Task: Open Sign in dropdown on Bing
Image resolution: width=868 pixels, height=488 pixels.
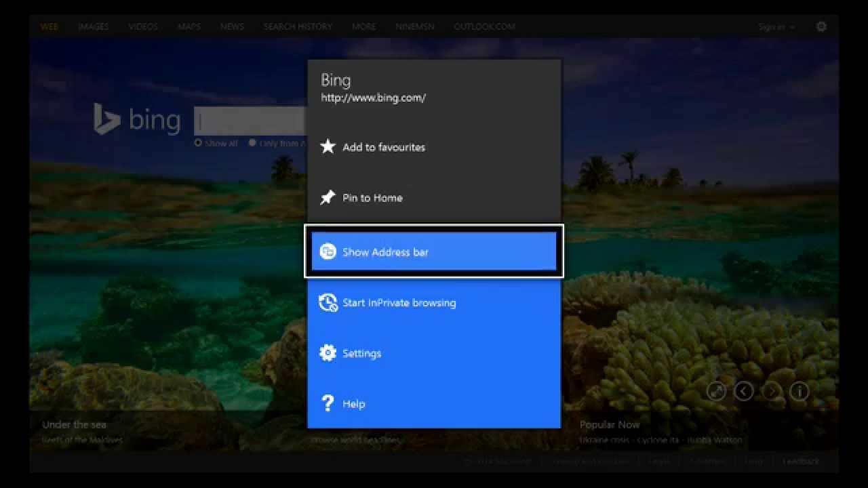Action: tap(776, 27)
